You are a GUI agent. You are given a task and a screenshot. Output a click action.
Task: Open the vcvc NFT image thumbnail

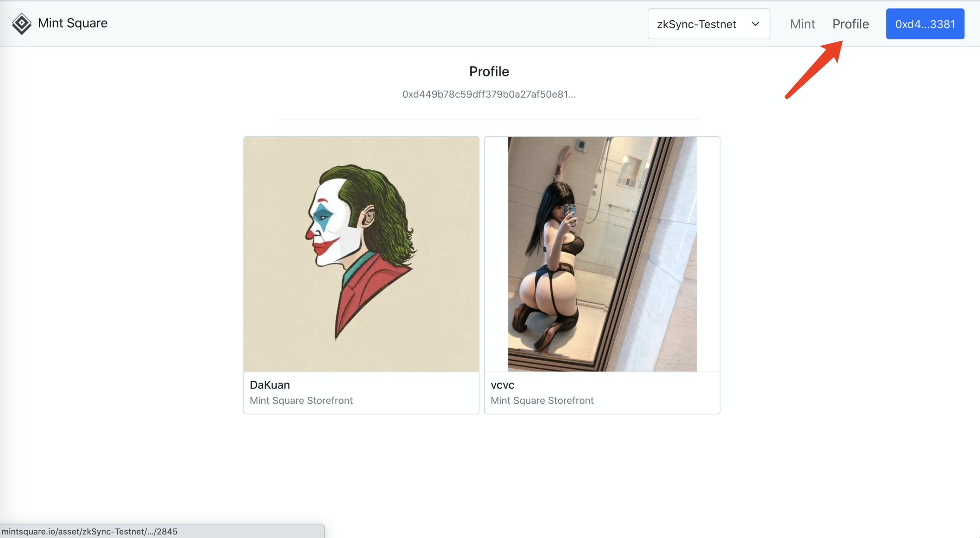pyautogui.click(x=602, y=254)
